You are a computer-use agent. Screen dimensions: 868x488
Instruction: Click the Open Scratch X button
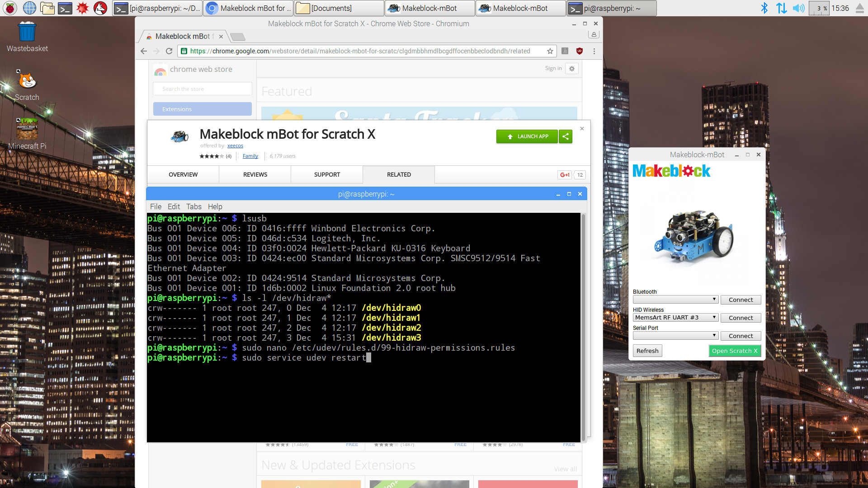pyautogui.click(x=735, y=351)
